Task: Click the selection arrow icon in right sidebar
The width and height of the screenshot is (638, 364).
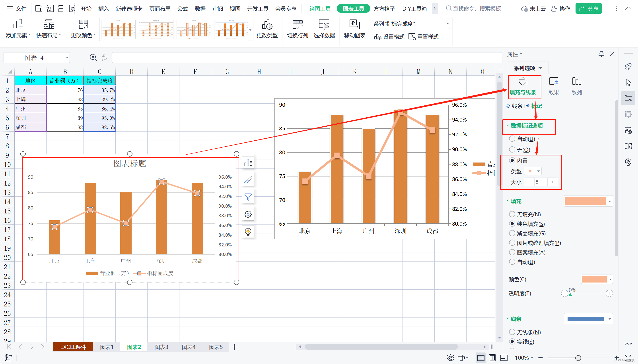Action: click(628, 82)
